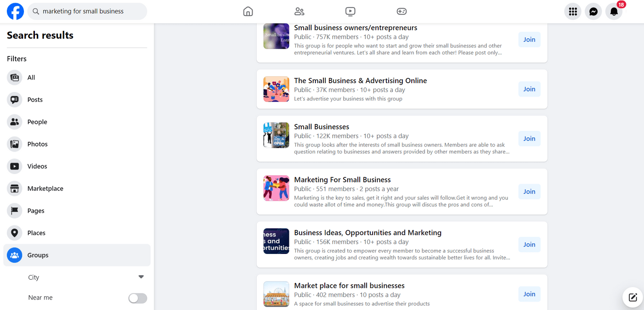This screenshot has height=310, width=644.
Task: Click the Facebook logo icon
Action: [x=15, y=11]
